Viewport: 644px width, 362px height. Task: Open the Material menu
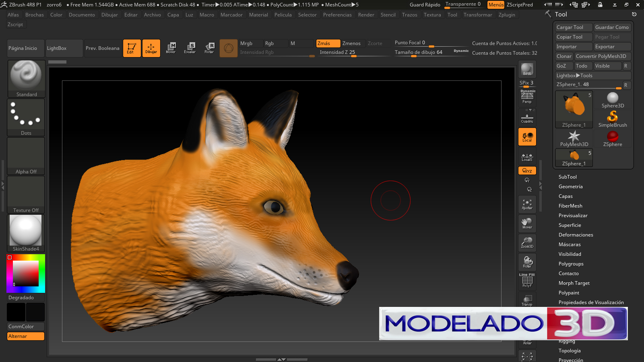tap(258, 15)
